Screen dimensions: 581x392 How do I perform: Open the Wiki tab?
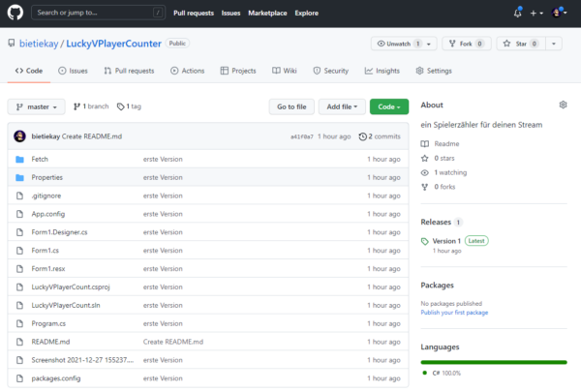tap(284, 71)
